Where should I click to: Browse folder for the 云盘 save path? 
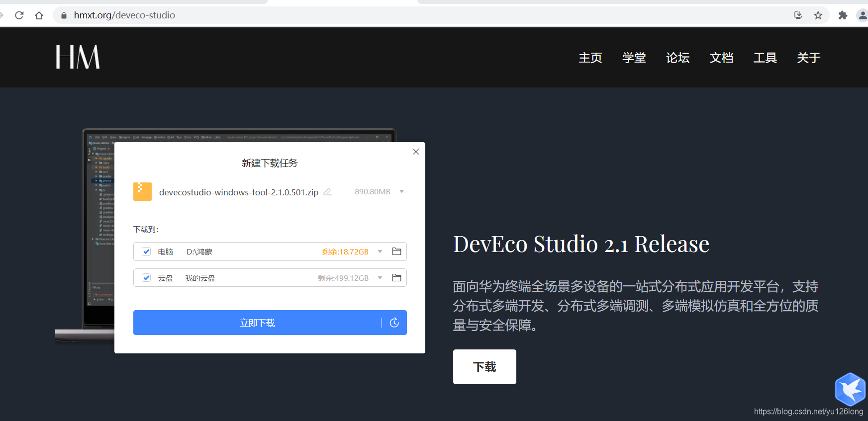(x=396, y=278)
